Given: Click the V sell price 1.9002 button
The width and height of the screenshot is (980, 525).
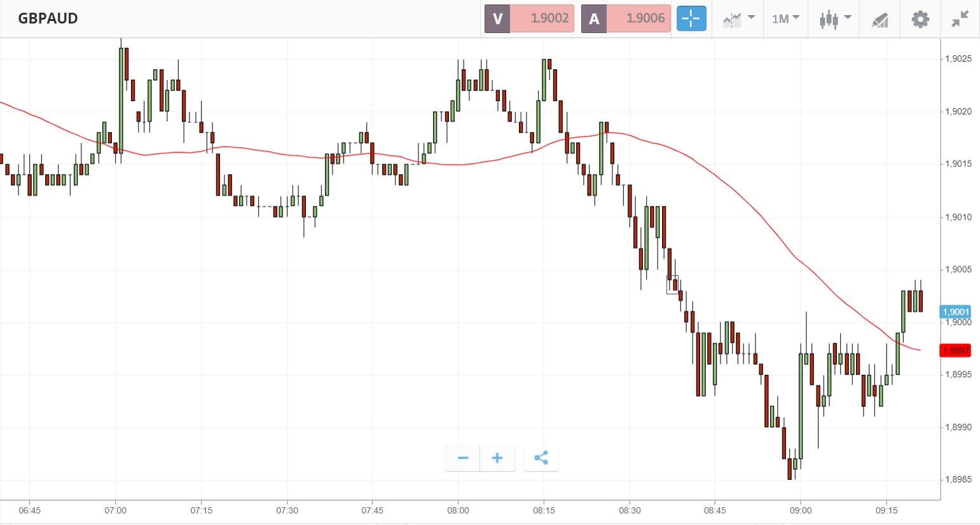Looking at the screenshot, I should click(530, 18).
